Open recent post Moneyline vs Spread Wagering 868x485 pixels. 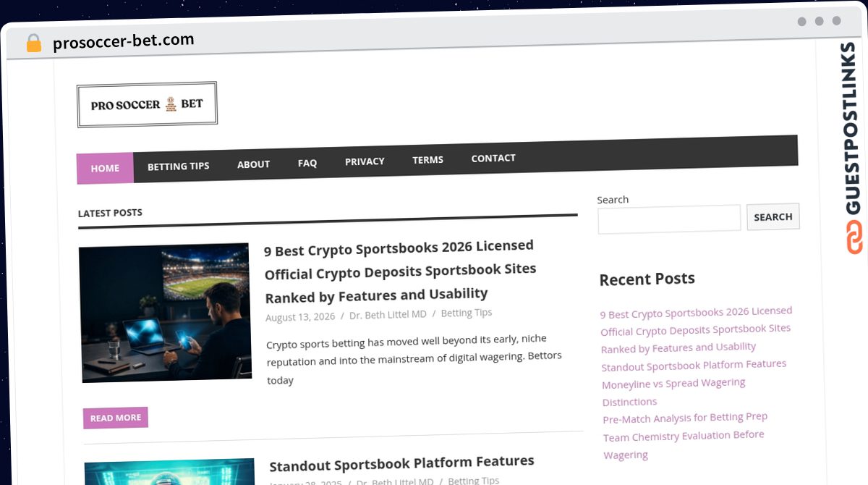[x=673, y=392]
